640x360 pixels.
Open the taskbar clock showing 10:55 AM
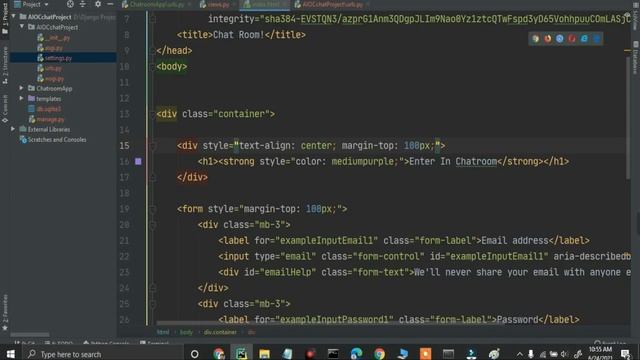click(x=600, y=353)
